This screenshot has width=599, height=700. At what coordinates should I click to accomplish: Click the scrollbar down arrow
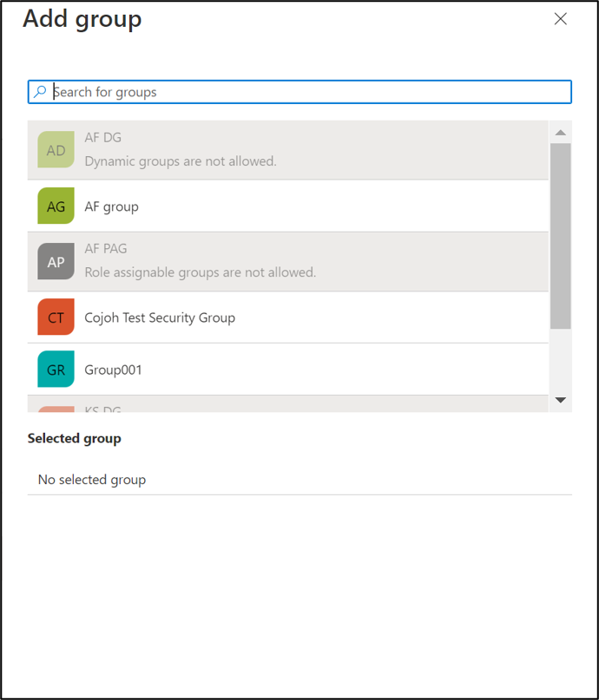click(561, 400)
